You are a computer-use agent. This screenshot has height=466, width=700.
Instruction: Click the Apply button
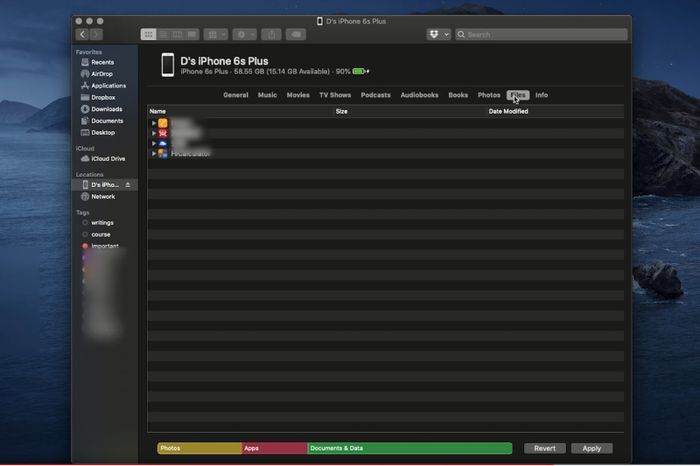pos(591,448)
